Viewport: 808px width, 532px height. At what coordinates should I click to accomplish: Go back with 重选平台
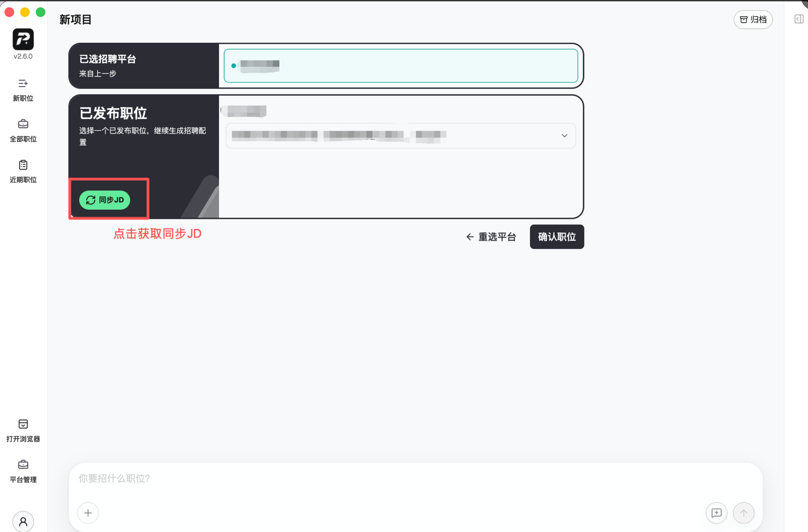point(491,237)
